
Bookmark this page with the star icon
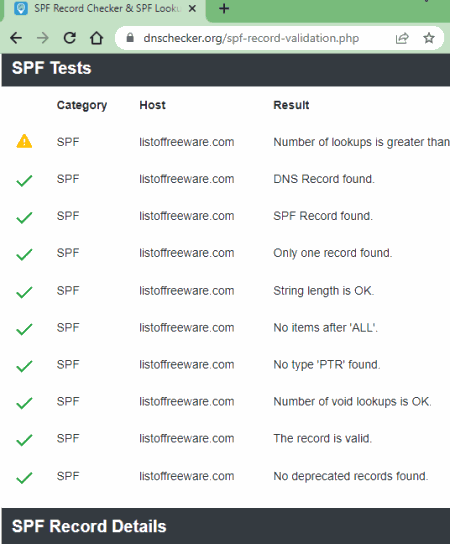tap(429, 38)
